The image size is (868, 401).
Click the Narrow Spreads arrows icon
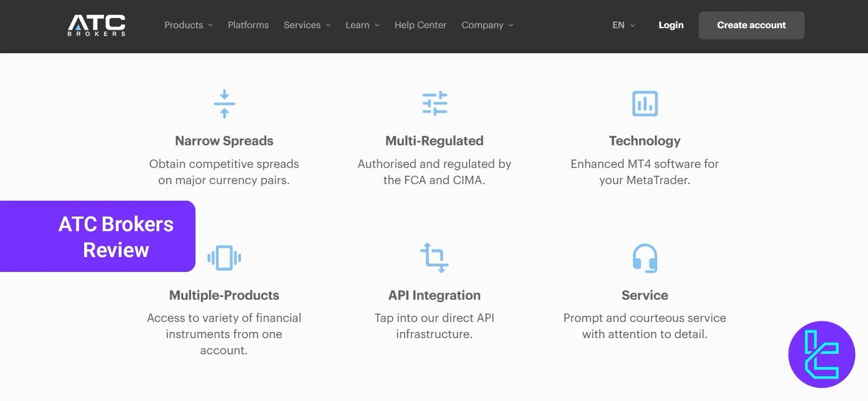pos(224,104)
